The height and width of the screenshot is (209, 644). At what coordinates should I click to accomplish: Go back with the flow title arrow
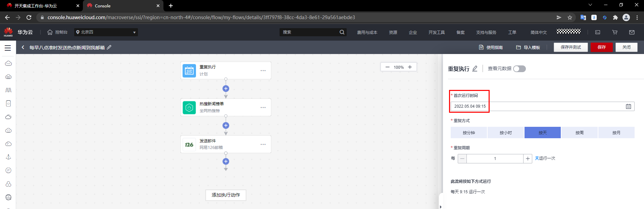[23, 47]
